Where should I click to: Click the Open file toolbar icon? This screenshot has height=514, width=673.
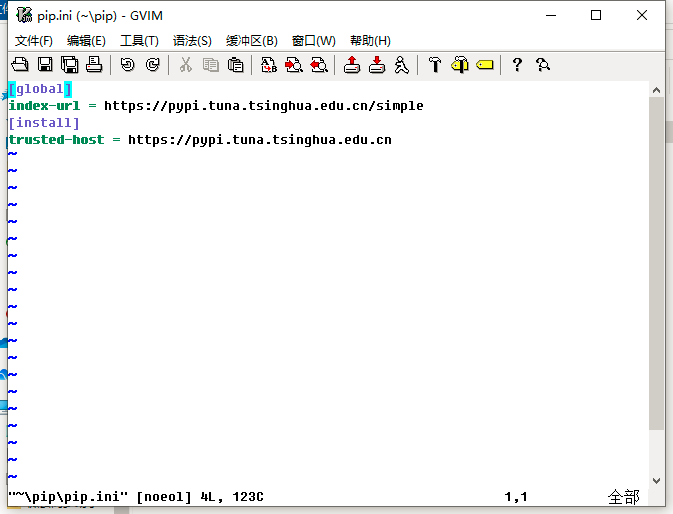[20, 65]
